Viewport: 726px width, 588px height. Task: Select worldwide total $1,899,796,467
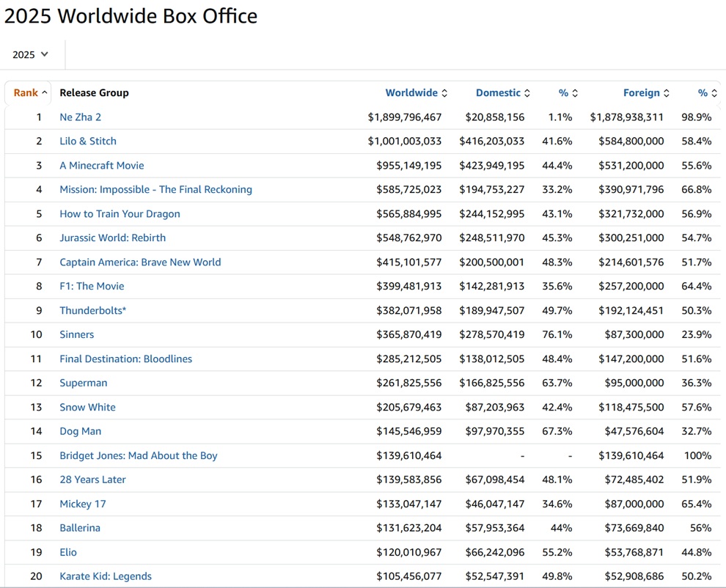click(x=405, y=117)
